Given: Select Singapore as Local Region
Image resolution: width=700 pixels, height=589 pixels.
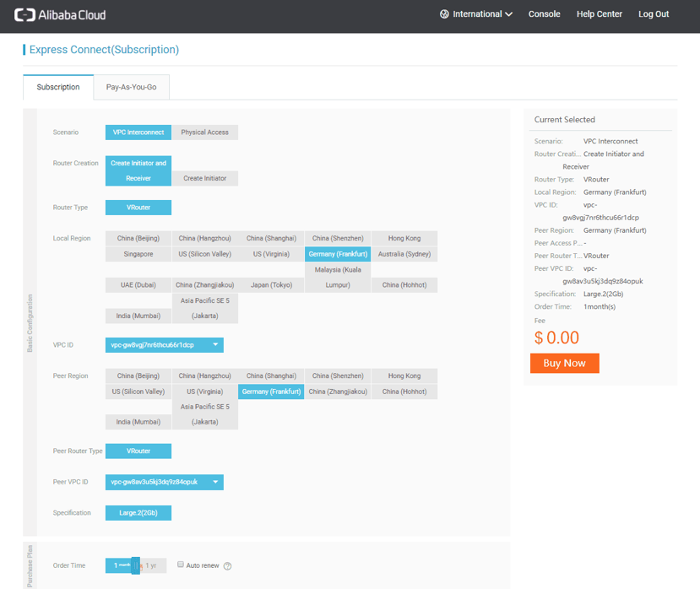Looking at the screenshot, I should pyautogui.click(x=138, y=254).
